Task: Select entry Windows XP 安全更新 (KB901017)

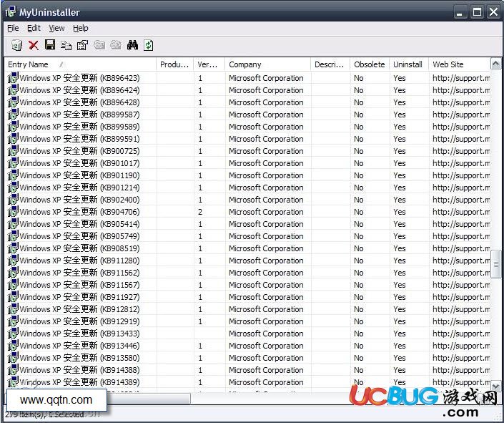Action: 79,163
